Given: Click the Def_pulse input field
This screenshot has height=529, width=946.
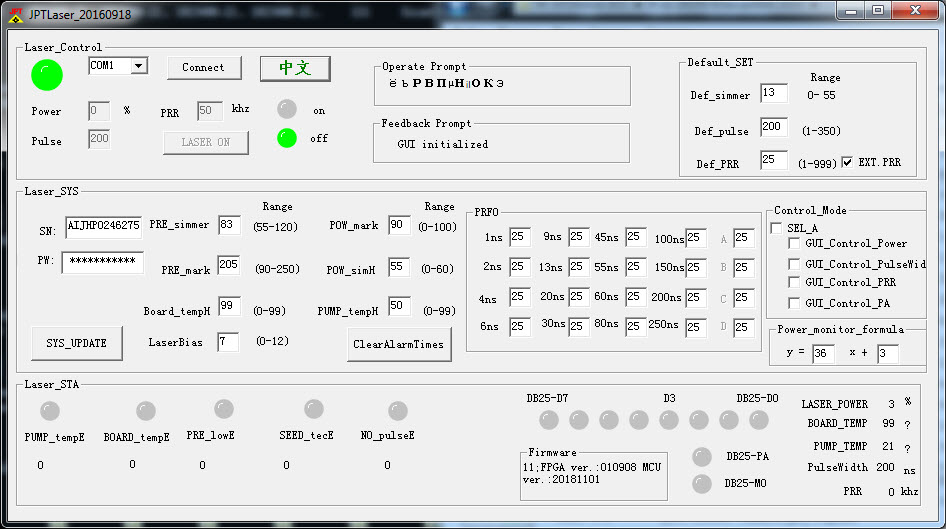Looking at the screenshot, I should (x=773, y=127).
